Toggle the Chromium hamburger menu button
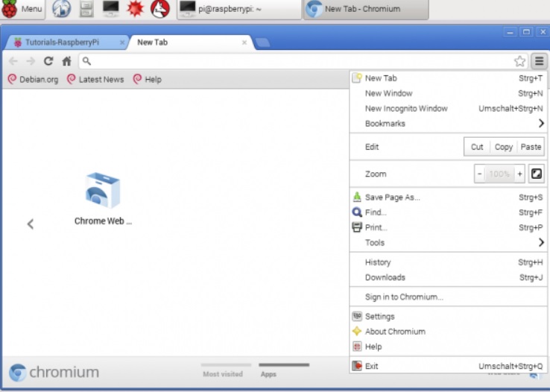 tap(539, 61)
